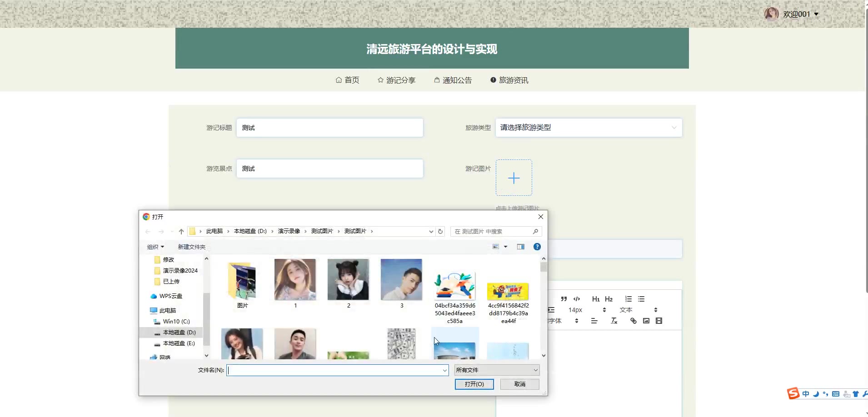The image size is (868, 417).
Task: Toggle the numbered list format
Action: [629, 299]
